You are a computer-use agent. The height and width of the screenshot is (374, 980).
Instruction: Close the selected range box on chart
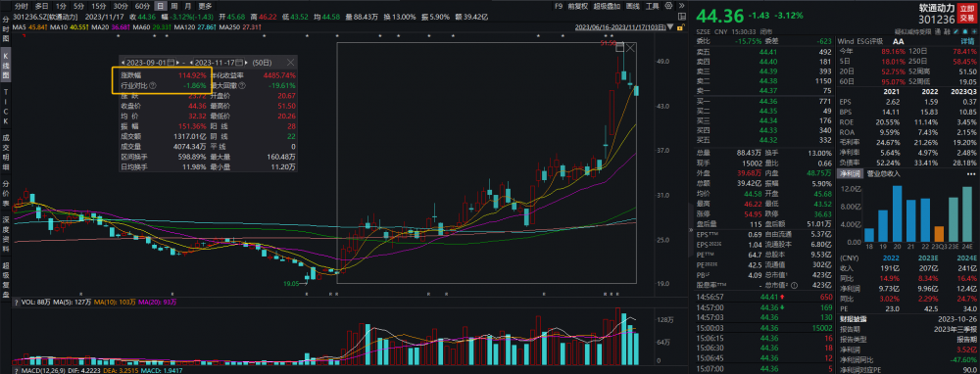(630, 47)
